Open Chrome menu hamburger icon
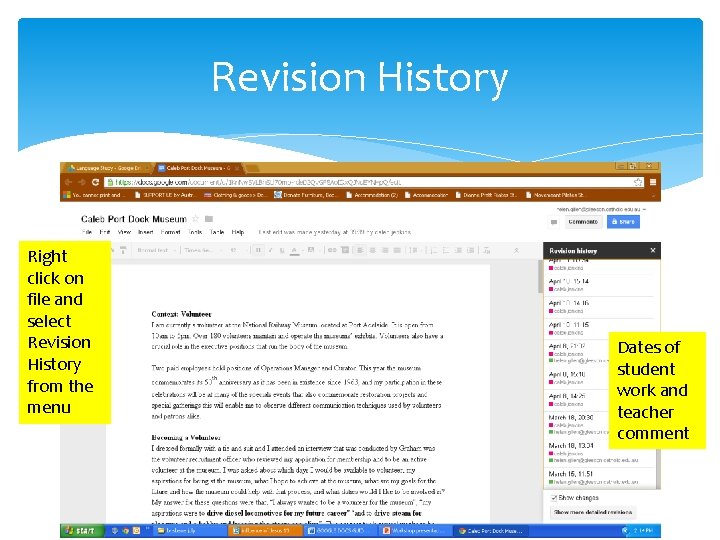Viewport: 720px width, 540px height. 652,182
